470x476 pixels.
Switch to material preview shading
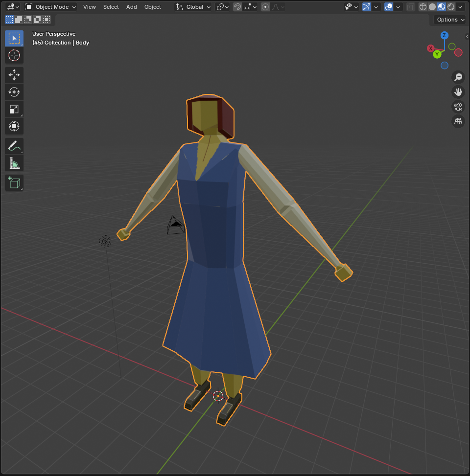tap(441, 7)
